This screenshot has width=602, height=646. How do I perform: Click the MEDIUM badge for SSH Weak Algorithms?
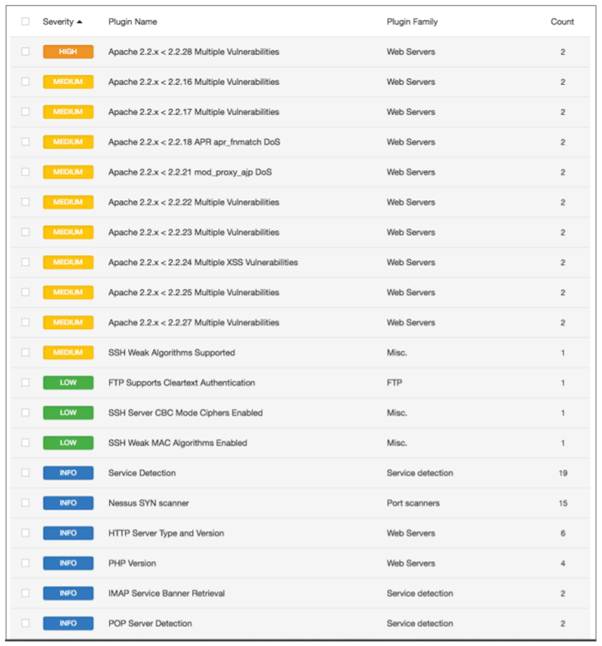point(68,353)
